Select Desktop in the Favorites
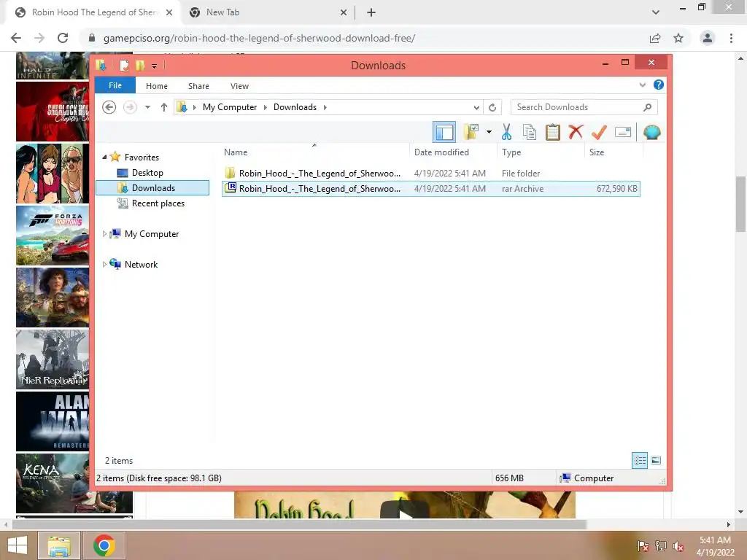 147,173
